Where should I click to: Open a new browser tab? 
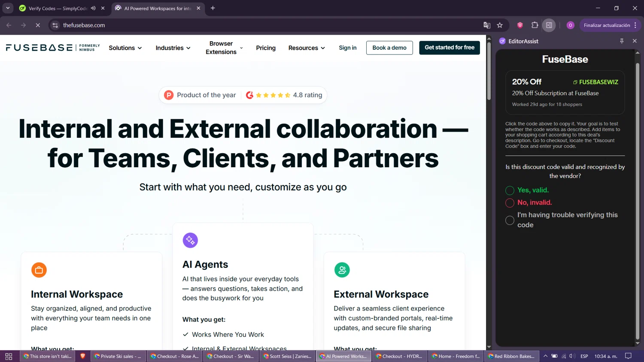[213, 8]
